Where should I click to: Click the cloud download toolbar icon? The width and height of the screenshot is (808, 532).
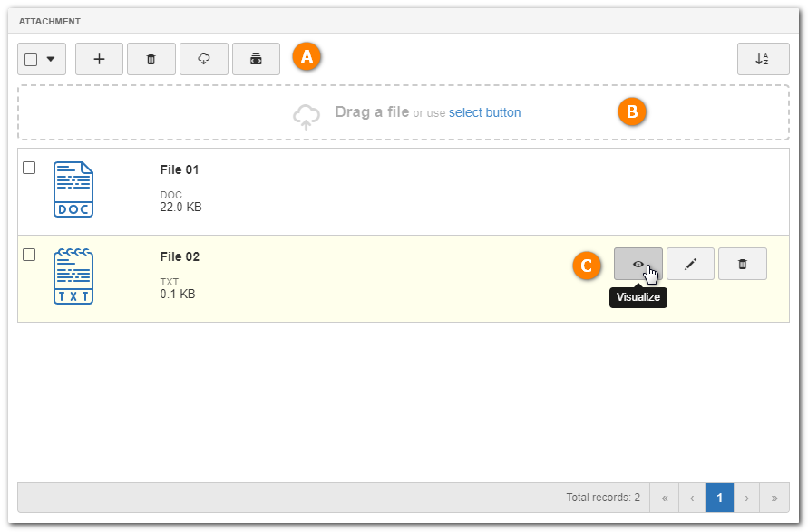point(203,59)
